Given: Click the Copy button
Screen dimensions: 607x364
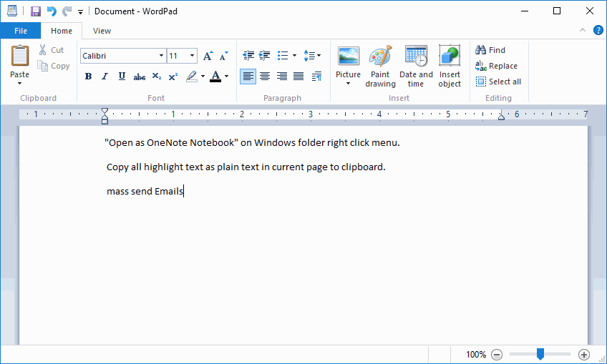Looking at the screenshot, I should pos(54,66).
